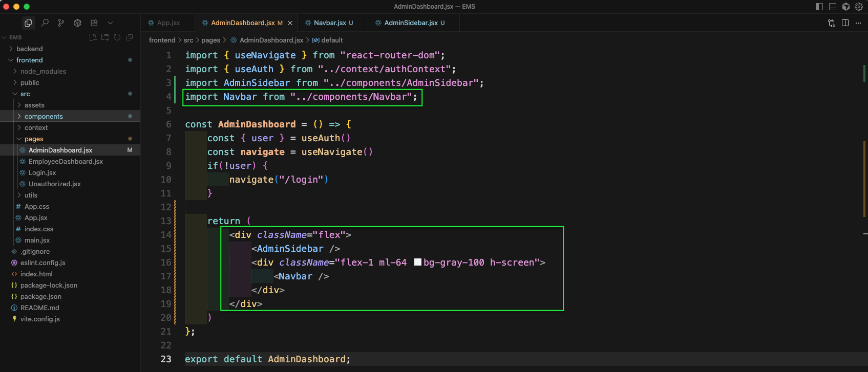Open the Explorer view icon

pos(28,23)
